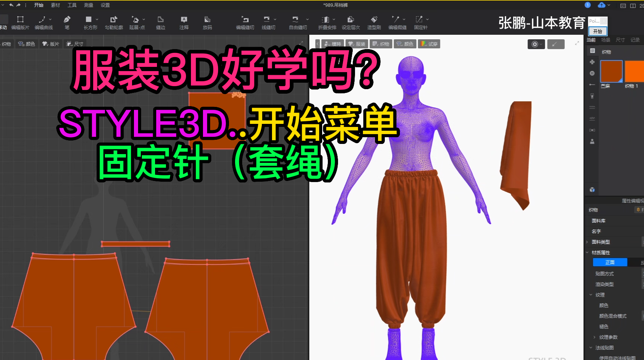
Task: Open dropdown arrow next to 线缝纫
Action: coord(275,19)
